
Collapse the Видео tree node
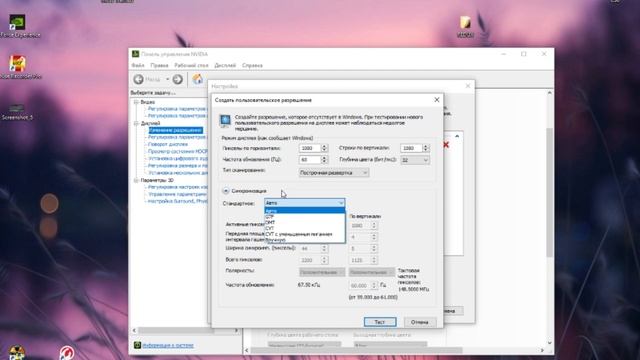pyautogui.click(x=136, y=102)
